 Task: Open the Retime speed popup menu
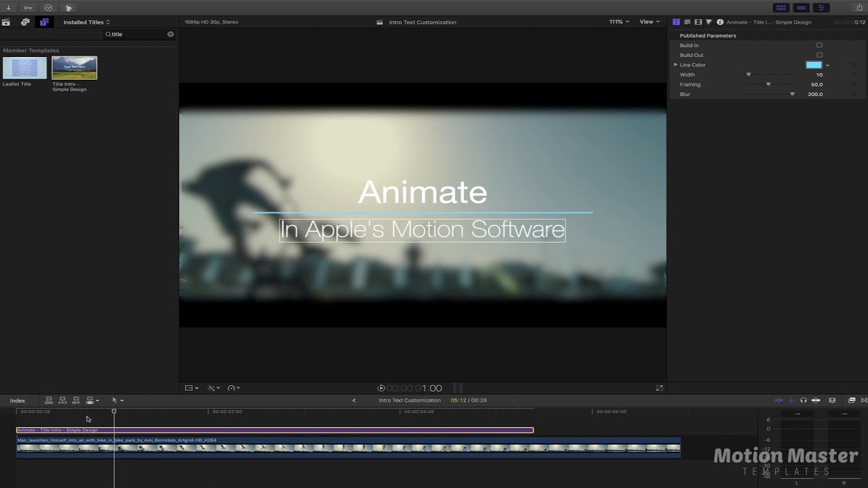pyautogui.click(x=234, y=388)
